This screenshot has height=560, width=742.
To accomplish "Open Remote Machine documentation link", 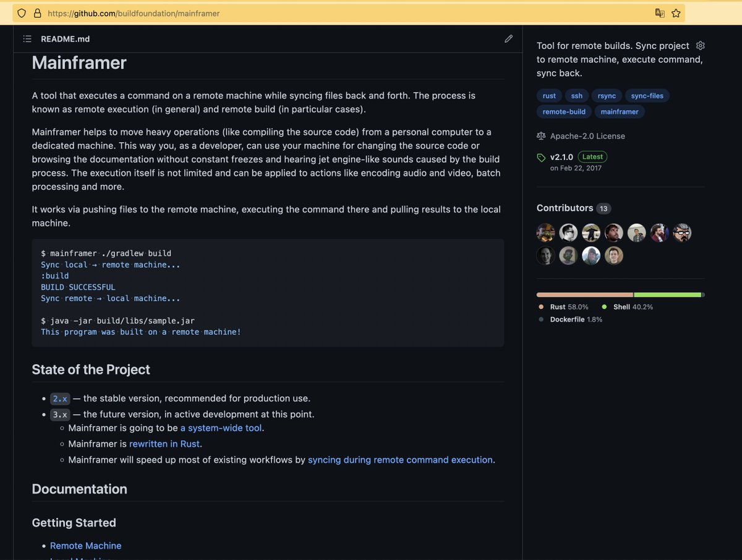I will [85, 546].
